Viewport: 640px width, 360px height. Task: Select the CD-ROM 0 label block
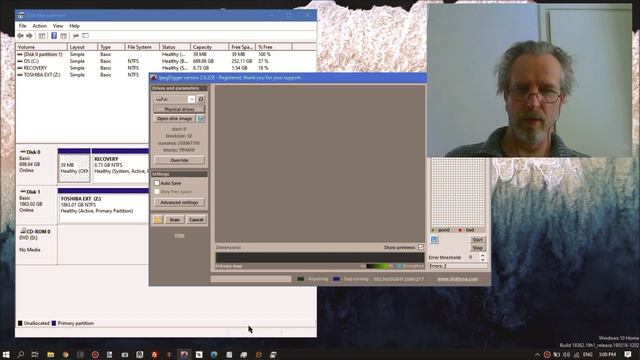coord(36,245)
